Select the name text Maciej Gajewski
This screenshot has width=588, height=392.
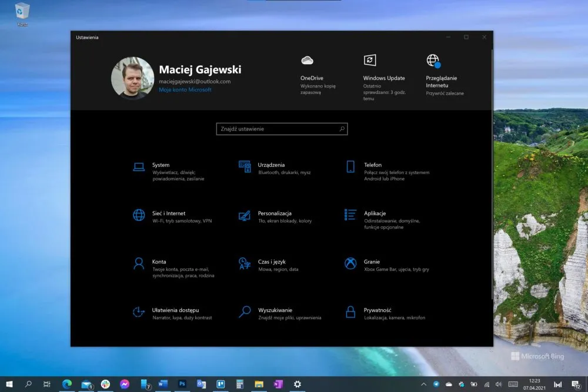click(x=200, y=70)
